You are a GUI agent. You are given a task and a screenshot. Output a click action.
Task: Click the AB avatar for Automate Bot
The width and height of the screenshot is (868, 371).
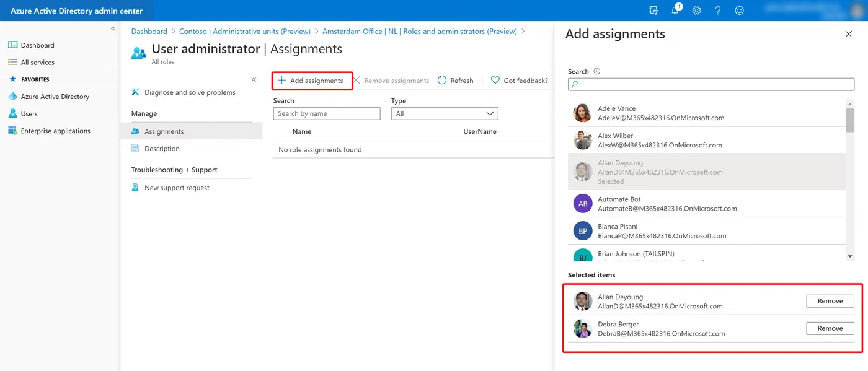[x=583, y=204]
